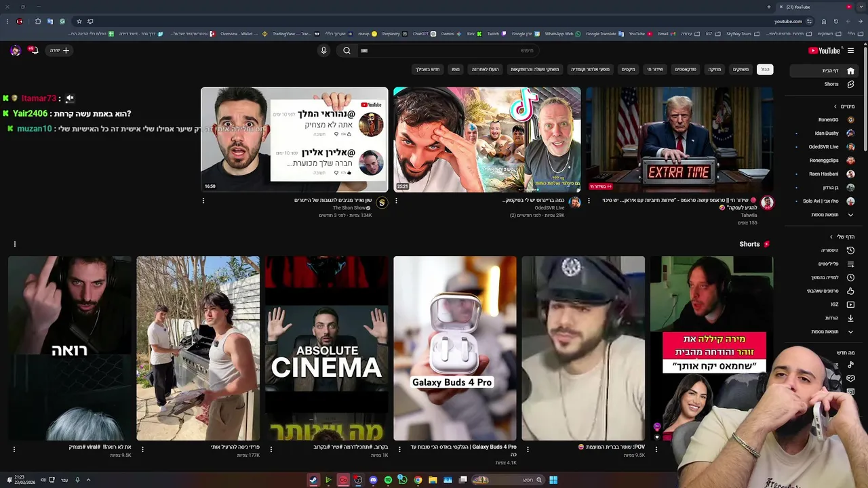This screenshot has height=488, width=868.
Task: Bookmark this page with the star icon
Action: pyautogui.click(x=79, y=21)
